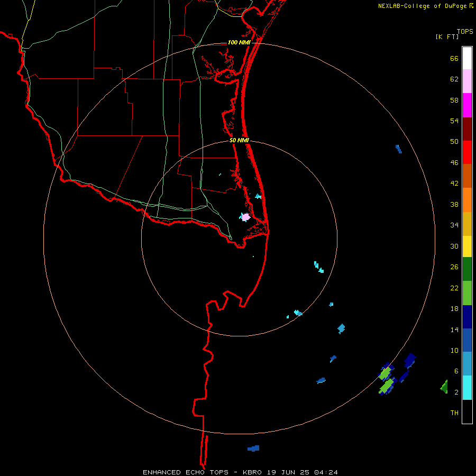
Task: Click the cyan 10 kft legend swatch
Action: (x=467, y=388)
